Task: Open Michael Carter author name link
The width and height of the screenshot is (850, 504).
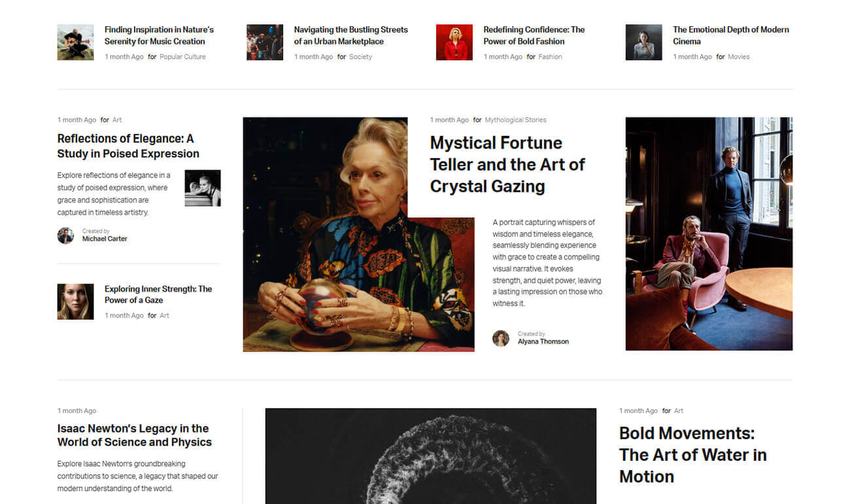Action: click(105, 239)
